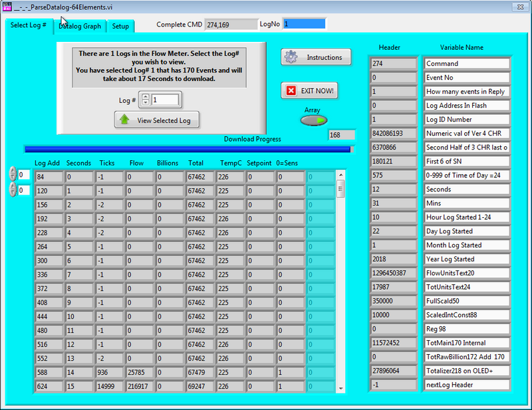The height and width of the screenshot is (410, 532).
Task: Click 'How many events in Reply' field
Action: [x=467, y=91]
